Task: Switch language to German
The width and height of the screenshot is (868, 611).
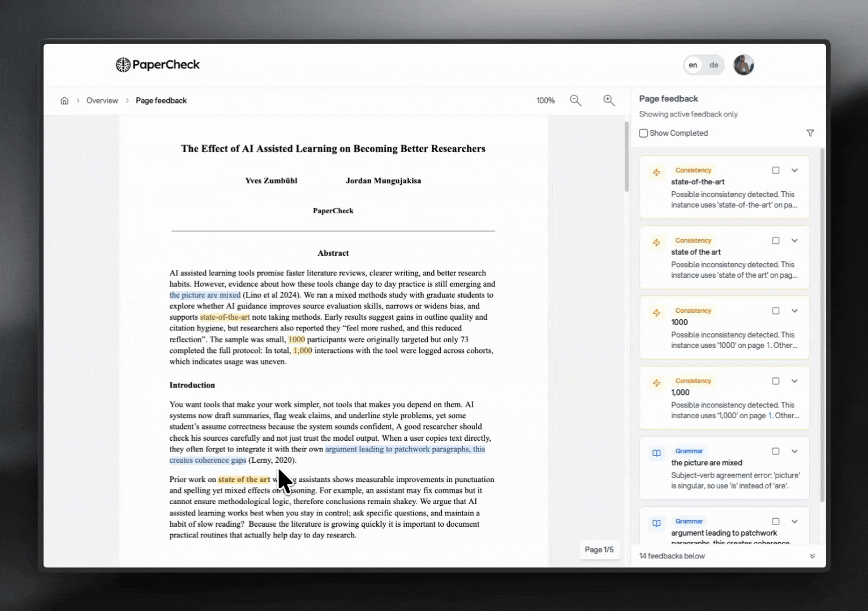Action: [x=714, y=65]
